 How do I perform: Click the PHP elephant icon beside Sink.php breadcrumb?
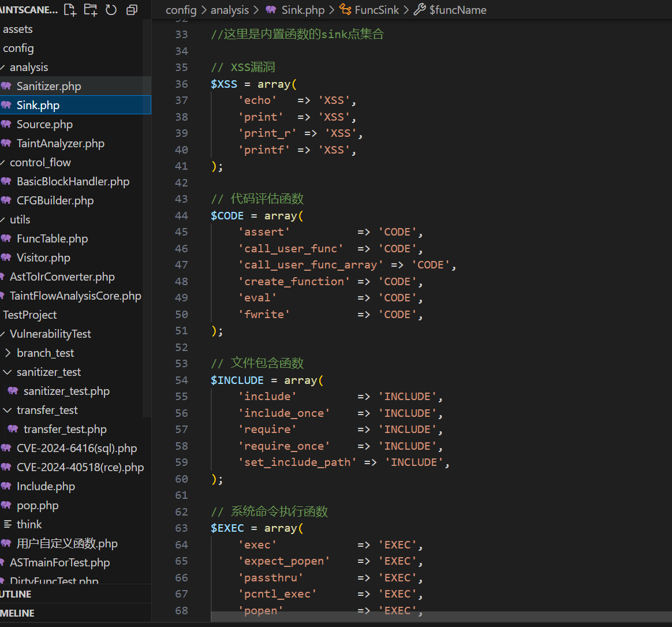point(271,10)
